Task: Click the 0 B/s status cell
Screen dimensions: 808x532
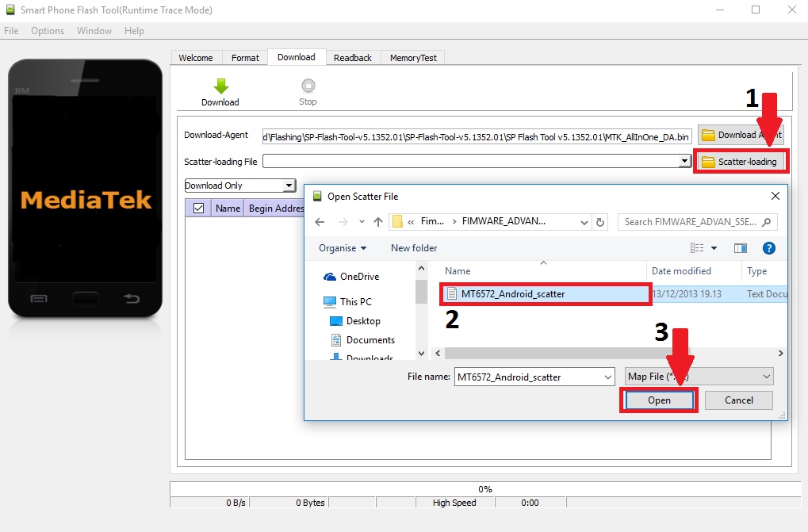Action: point(209,503)
